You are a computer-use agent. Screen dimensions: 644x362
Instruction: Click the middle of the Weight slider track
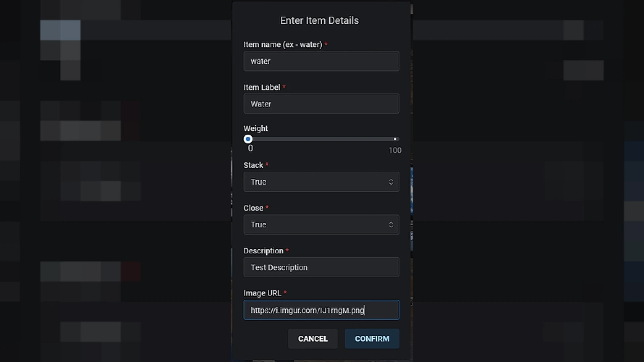(x=321, y=139)
